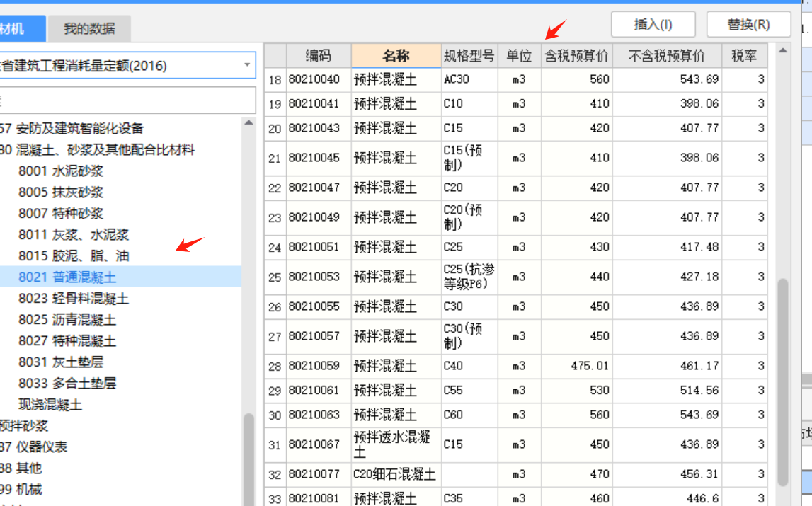Select 8031 灰土垫层 in the tree
The width and height of the screenshot is (812, 506).
tap(61, 362)
